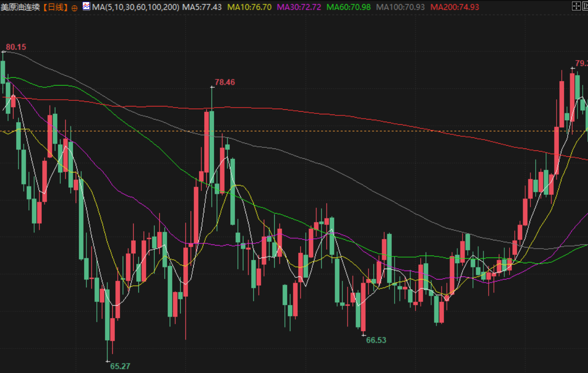Select the MA100:70.93 label

(400, 7)
